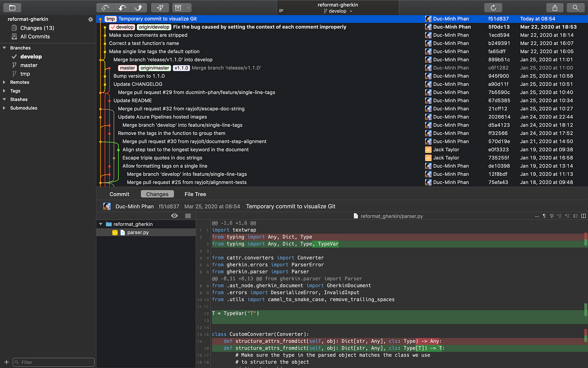The width and height of the screenshot is (588, 368).
Task: Click the Push toolbar icon
Action: [x=139, y=8]
